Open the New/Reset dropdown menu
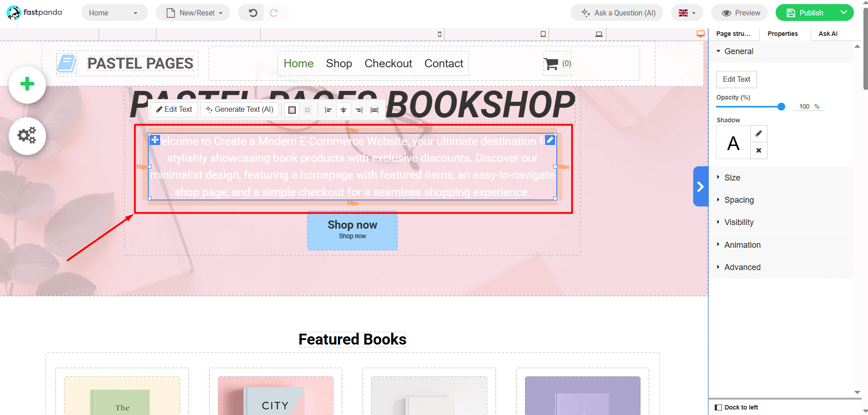868x415 pixels. 193,13
